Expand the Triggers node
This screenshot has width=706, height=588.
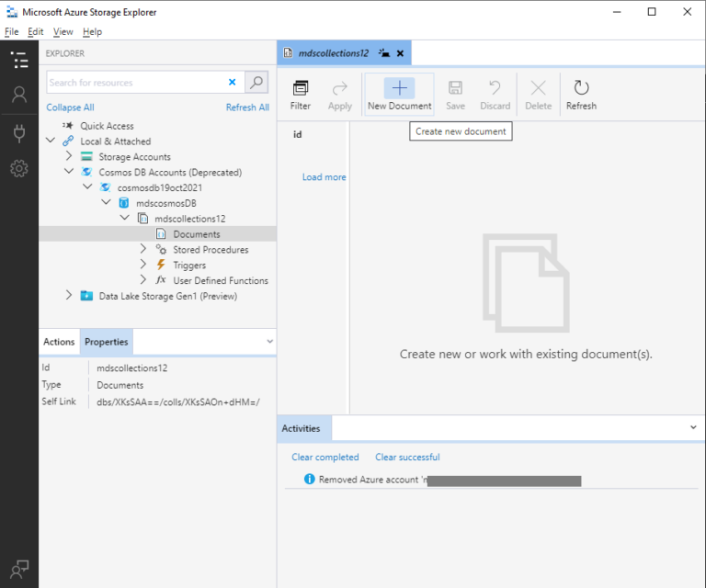point(142,264)
